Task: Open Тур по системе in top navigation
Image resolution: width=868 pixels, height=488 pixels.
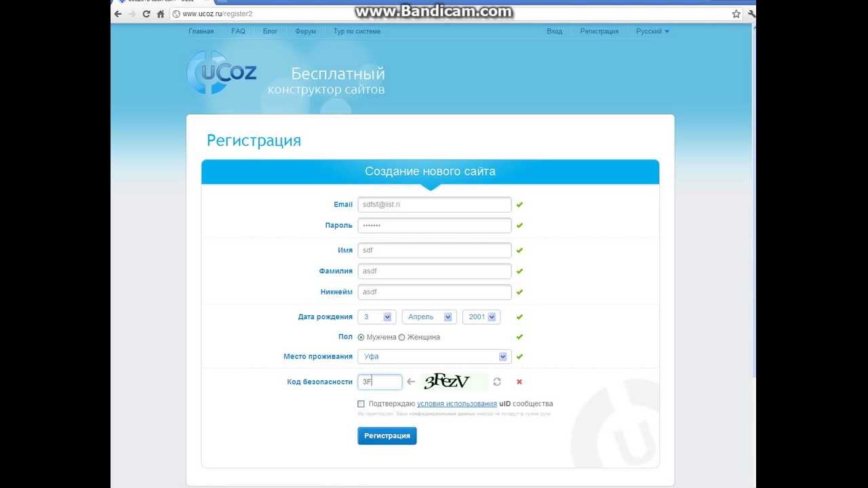Action: 357,31
